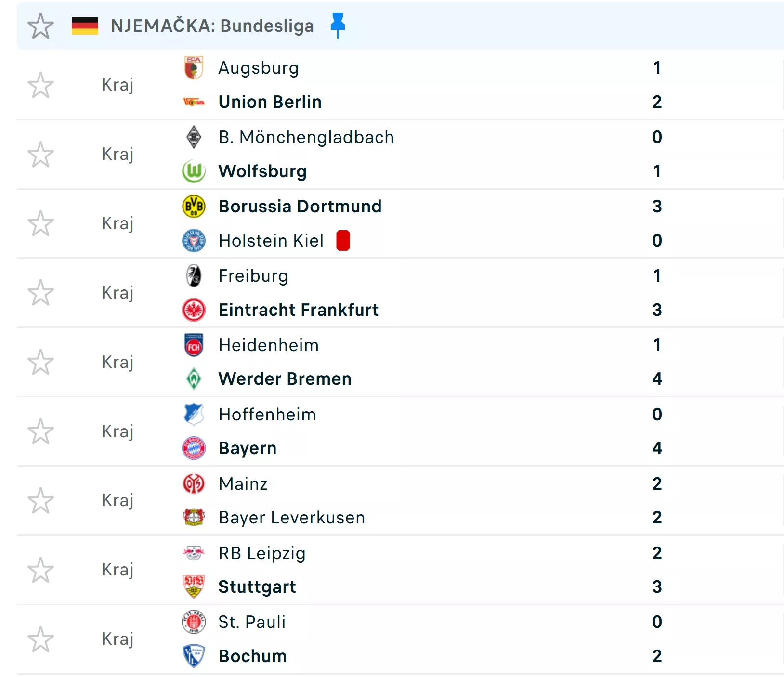Viewport: 784px width, 677px height.
Task: Open the NJEMAČKA: Bundesliga league link
Action: [212, 26]
